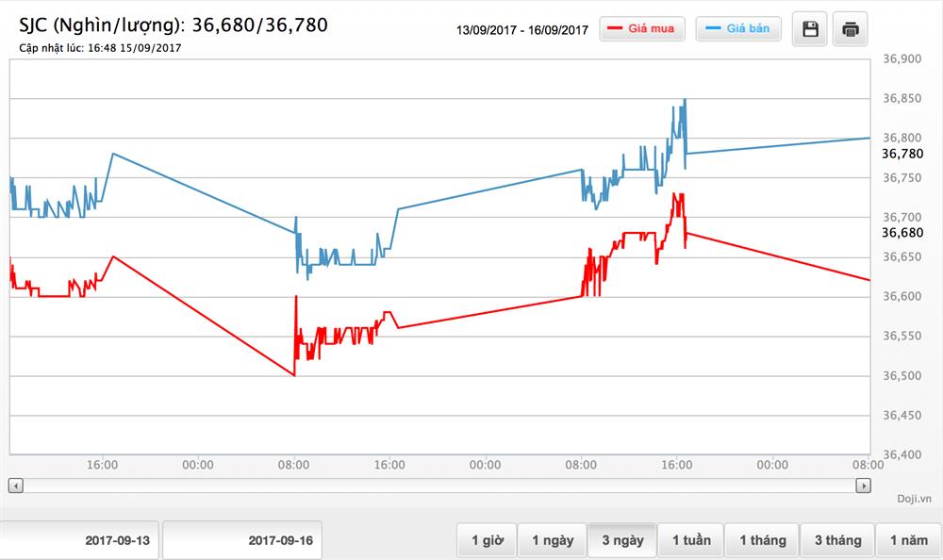Open the end date field 2017-09-16

pos(242,540)
